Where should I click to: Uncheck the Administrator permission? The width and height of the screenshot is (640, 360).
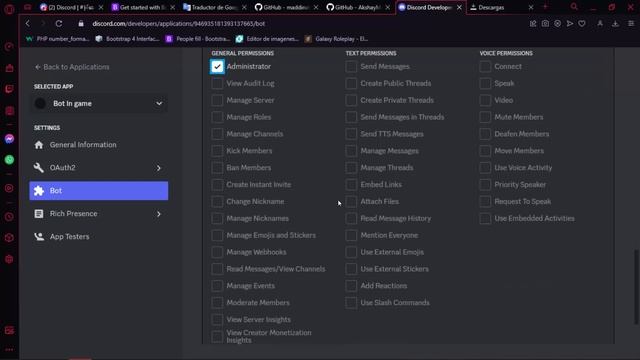click(x=217, y=67)
